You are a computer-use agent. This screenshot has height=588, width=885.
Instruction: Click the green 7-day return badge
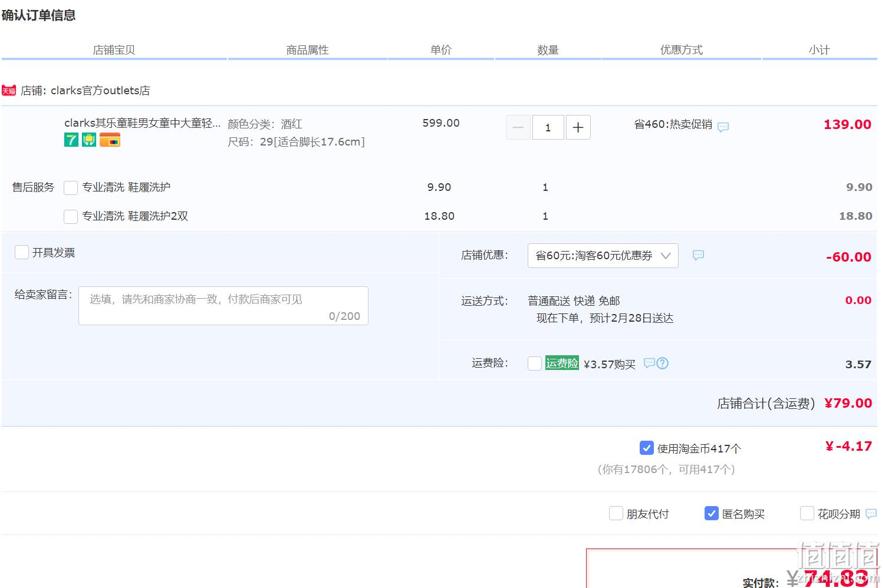pyautogui.click(x=71, y=140)
